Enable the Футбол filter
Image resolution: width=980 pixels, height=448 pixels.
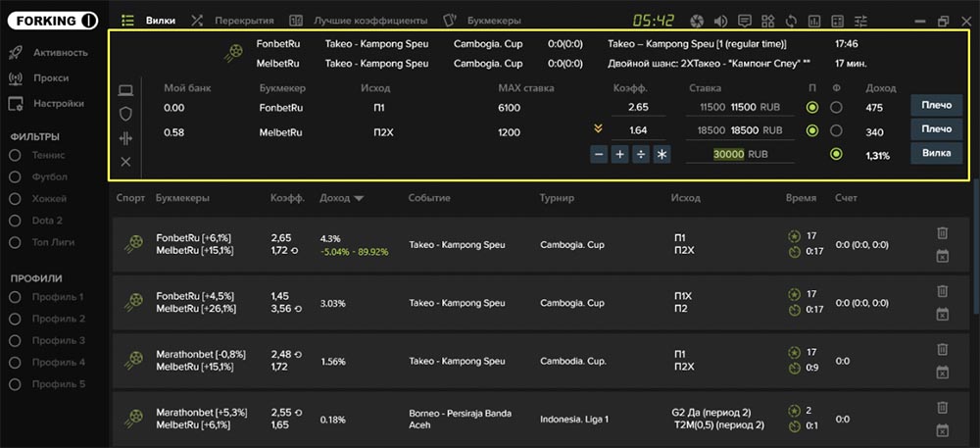pyautogui.click(x=16, y=177)
